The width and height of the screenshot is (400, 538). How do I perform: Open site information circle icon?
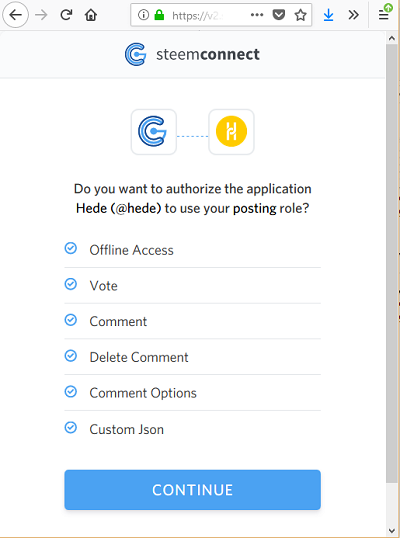143,15
